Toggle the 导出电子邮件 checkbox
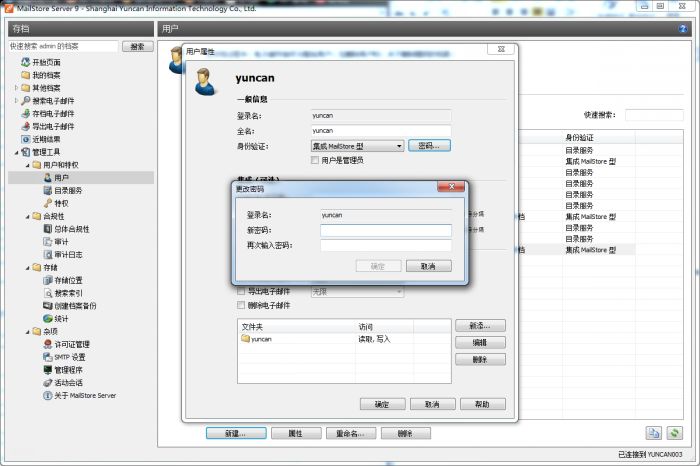This screenshot has width=700, height=466. 241,291
